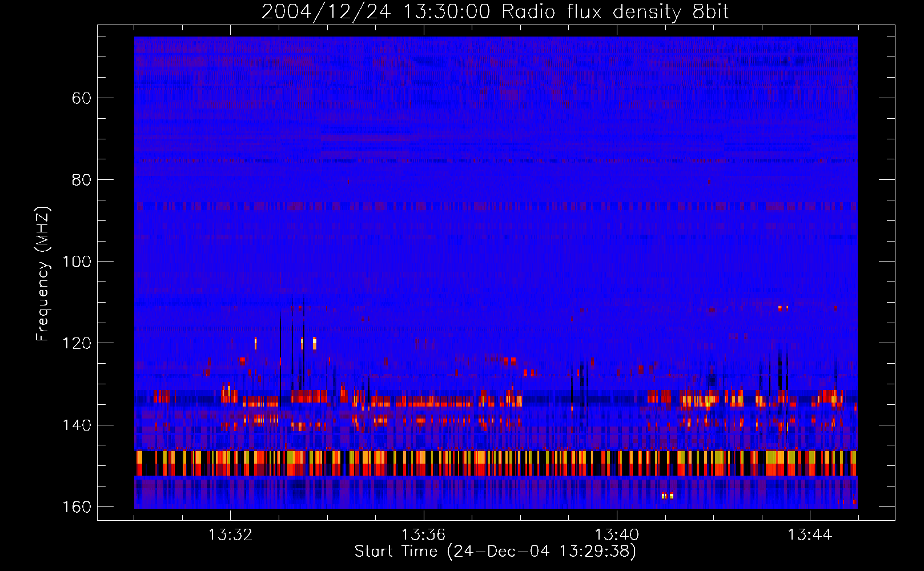Viewport: 924px width, 571px height.
Task: Click the 100 frequency tick label
Action: 77,262
